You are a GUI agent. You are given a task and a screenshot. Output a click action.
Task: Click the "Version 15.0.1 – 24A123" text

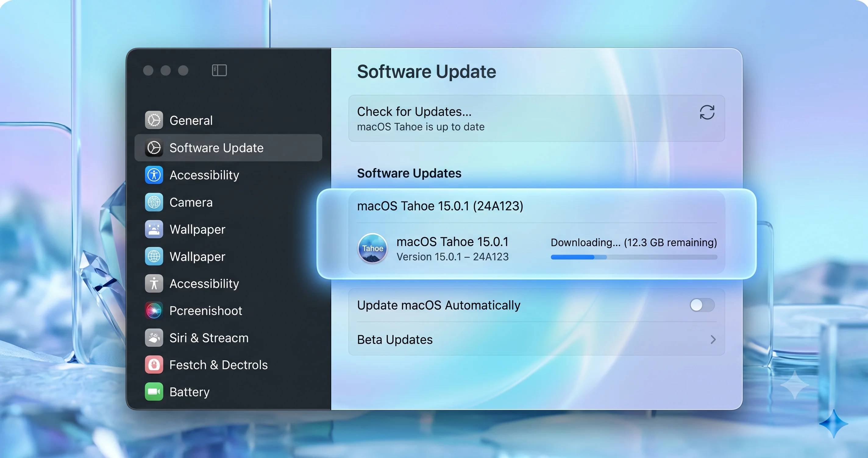tap(453, 257)
